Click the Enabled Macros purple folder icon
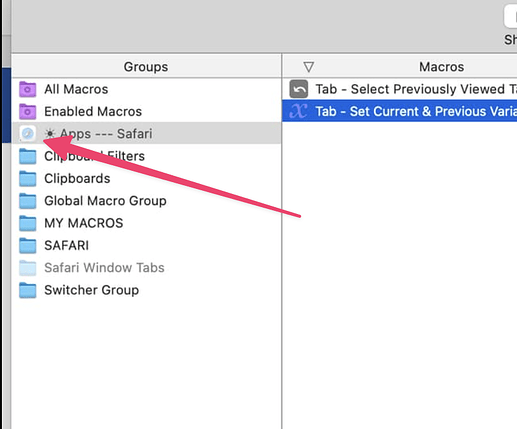 (28, 112)
